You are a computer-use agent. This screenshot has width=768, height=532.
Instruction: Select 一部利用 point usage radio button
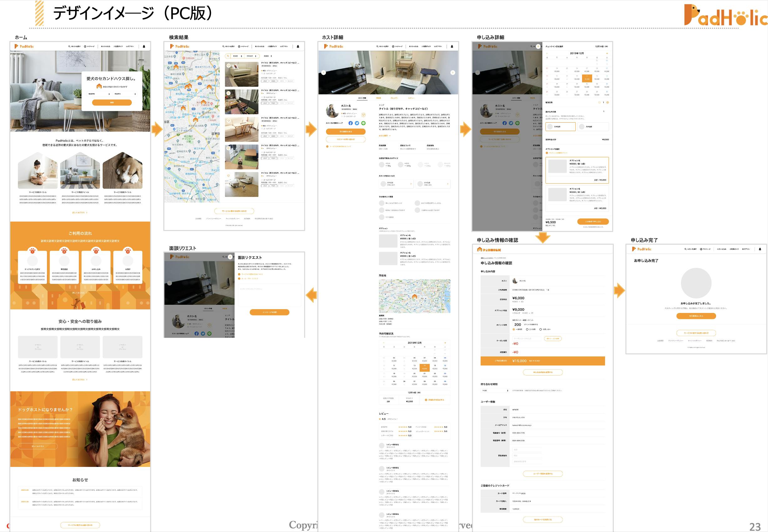tap(514, 329)
